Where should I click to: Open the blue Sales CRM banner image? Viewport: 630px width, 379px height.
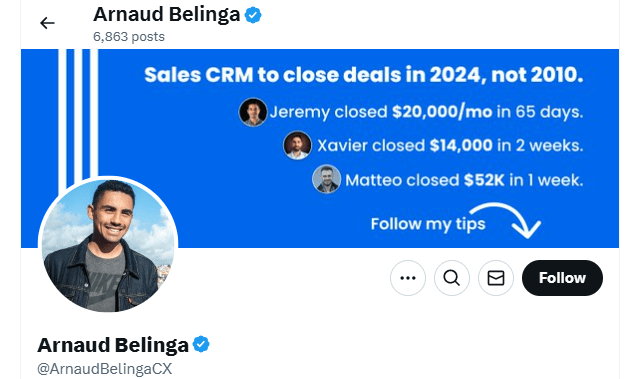point(320,148)
